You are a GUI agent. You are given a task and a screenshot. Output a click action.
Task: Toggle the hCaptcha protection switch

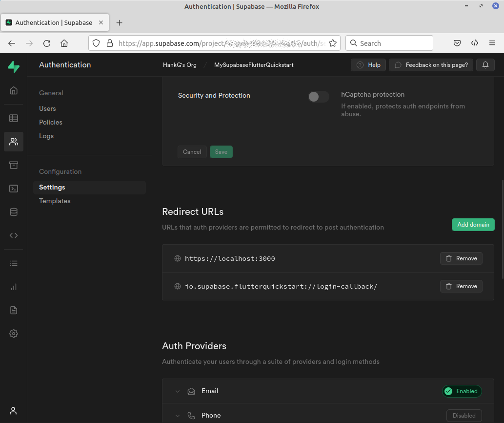tap(318, 97)
